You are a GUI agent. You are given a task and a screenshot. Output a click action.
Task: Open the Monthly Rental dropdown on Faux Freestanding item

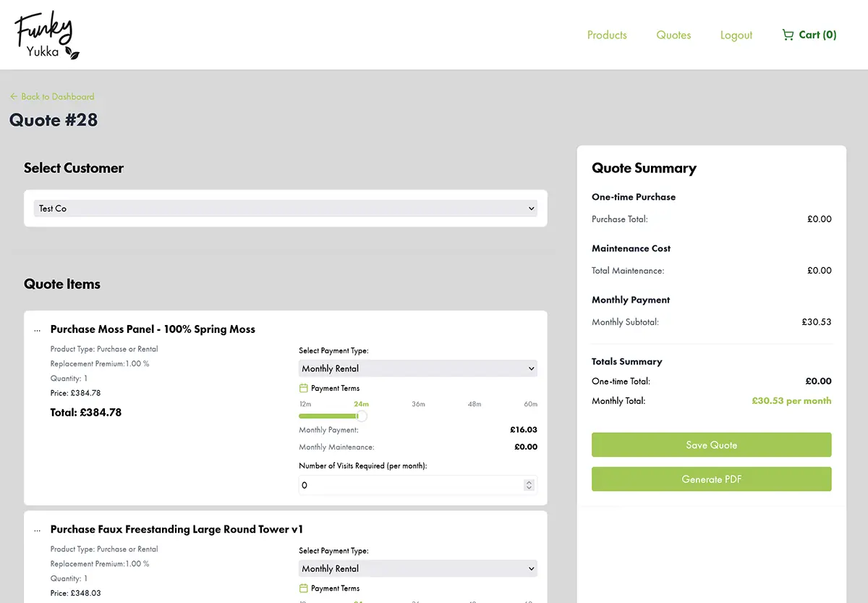tap(417, 568)
